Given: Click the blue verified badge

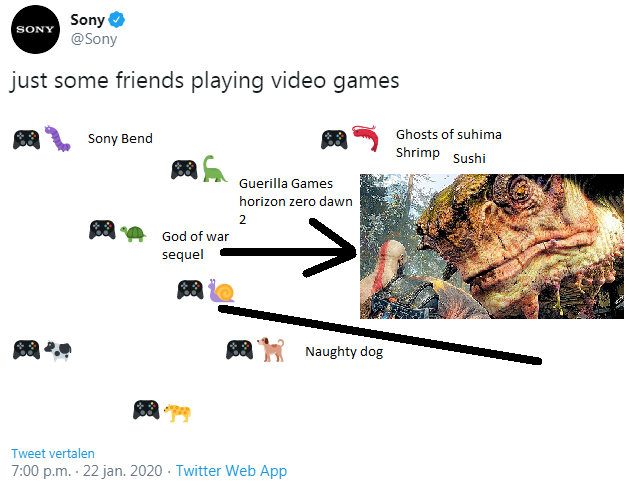Looking at the screenshot, I should click(117, 19).
